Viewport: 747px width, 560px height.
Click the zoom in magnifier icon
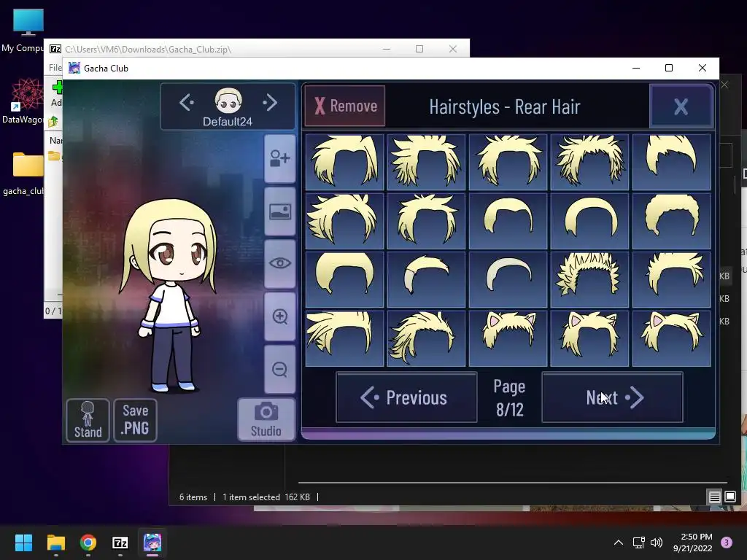coord(279,316)
